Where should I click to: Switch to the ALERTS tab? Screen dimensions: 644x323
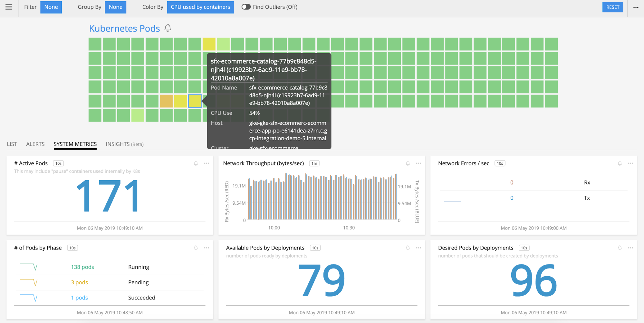pyautogui.click(x=35, y=144)
